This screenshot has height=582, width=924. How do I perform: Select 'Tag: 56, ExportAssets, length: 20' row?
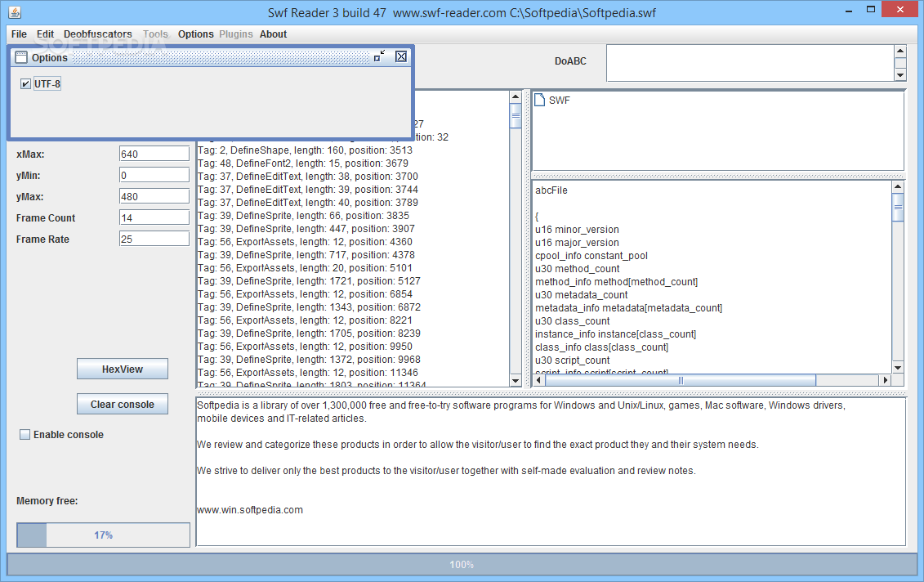pos(305,268)
